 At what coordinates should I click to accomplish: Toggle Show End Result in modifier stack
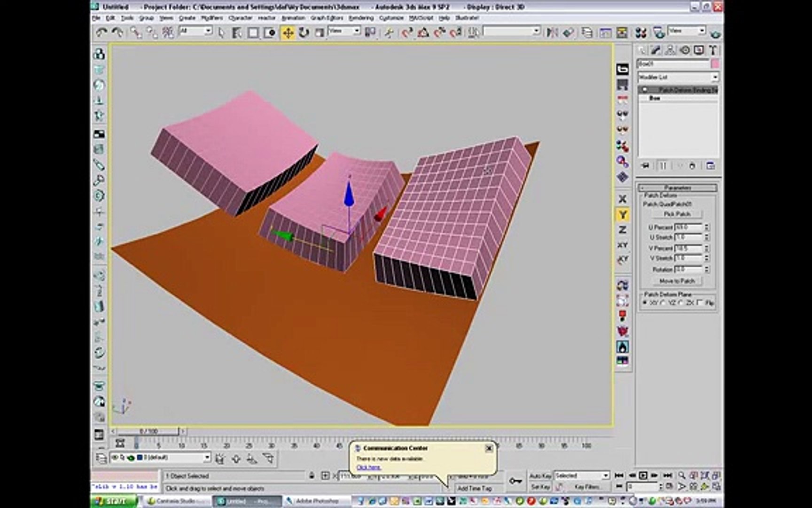pos(663,166)
